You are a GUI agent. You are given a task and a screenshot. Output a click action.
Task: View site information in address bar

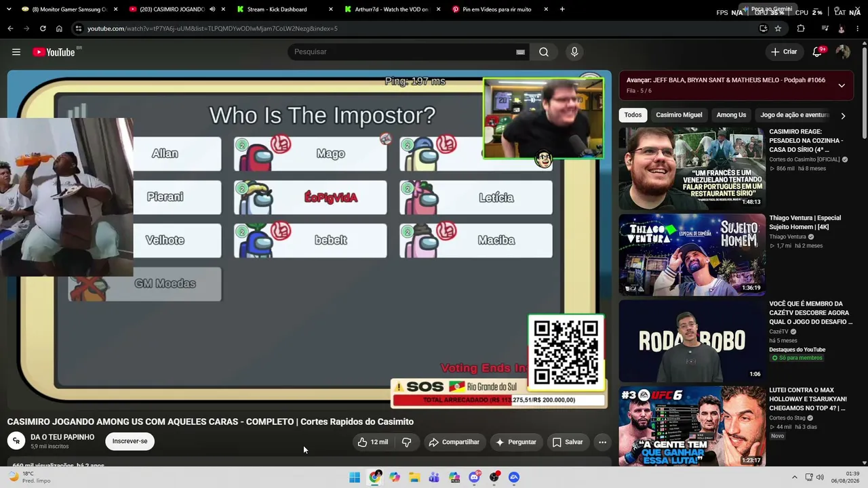click(79, 28)
